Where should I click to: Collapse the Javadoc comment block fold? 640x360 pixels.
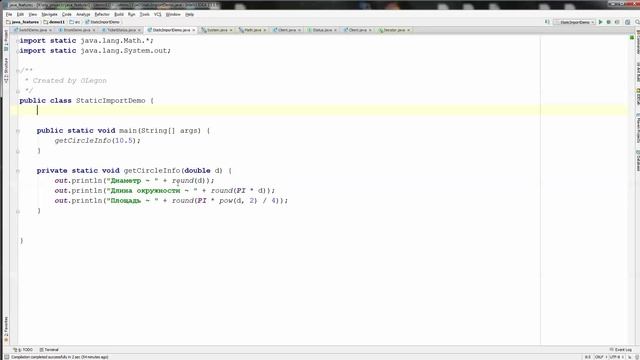coord(18,71)
